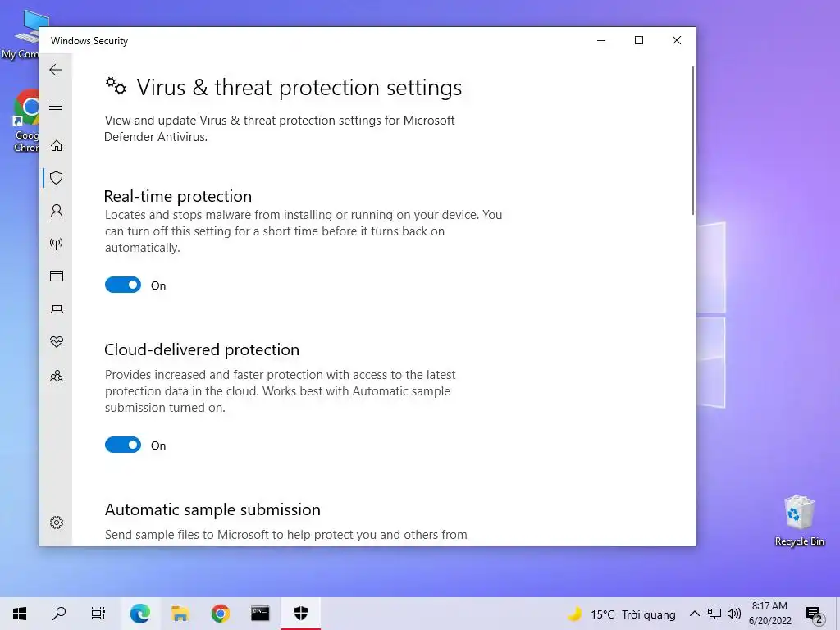Click the Automatic sample submission heading
The width and height of the screenshot is (840, 630).
pos(212,510)
